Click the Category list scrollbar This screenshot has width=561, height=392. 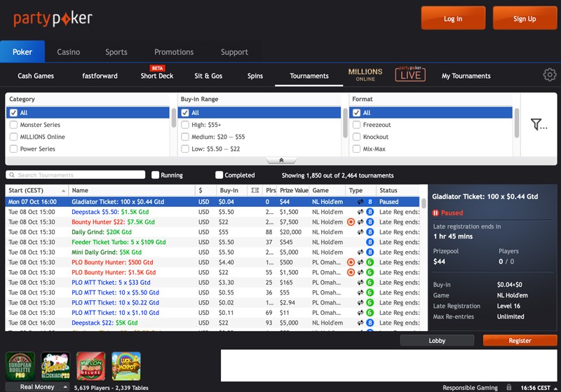click(174, 118)
